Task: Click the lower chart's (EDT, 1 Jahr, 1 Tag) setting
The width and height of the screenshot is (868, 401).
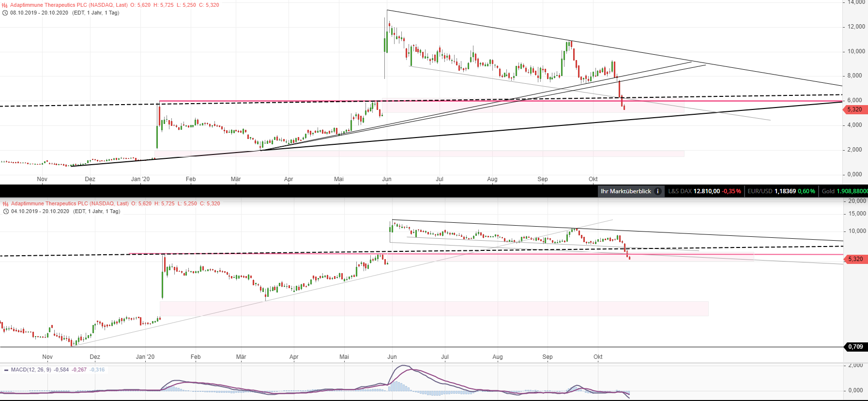Action: [x=97, y=212]
